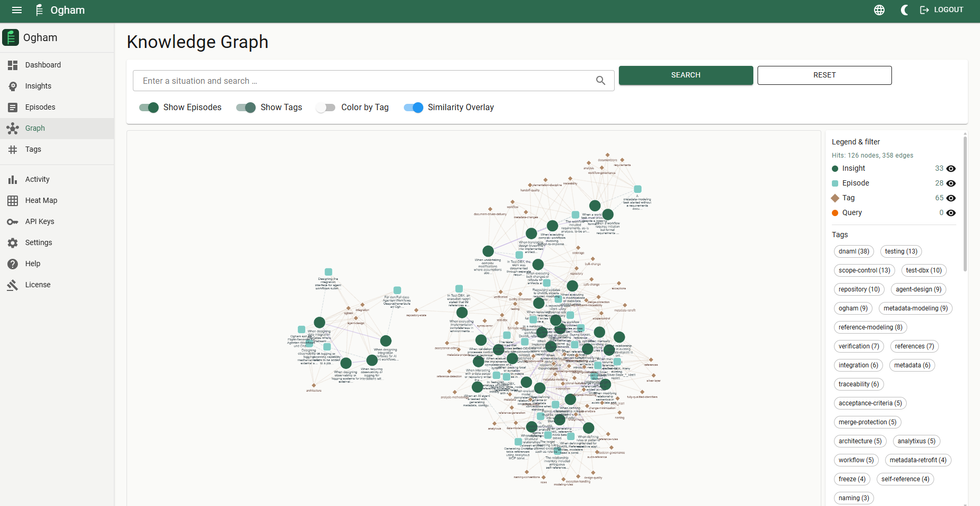
Task: Click the Activity bar chart icon
Action: click(x=13, y=179)
